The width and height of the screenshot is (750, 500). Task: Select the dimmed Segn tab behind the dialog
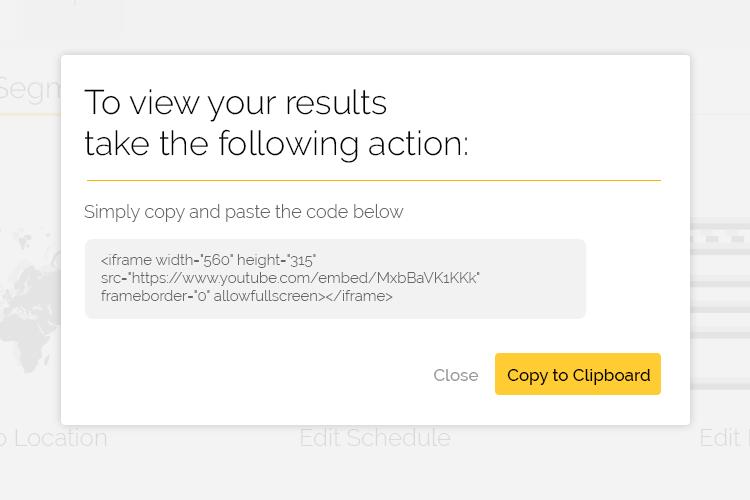tap(30, 90)
